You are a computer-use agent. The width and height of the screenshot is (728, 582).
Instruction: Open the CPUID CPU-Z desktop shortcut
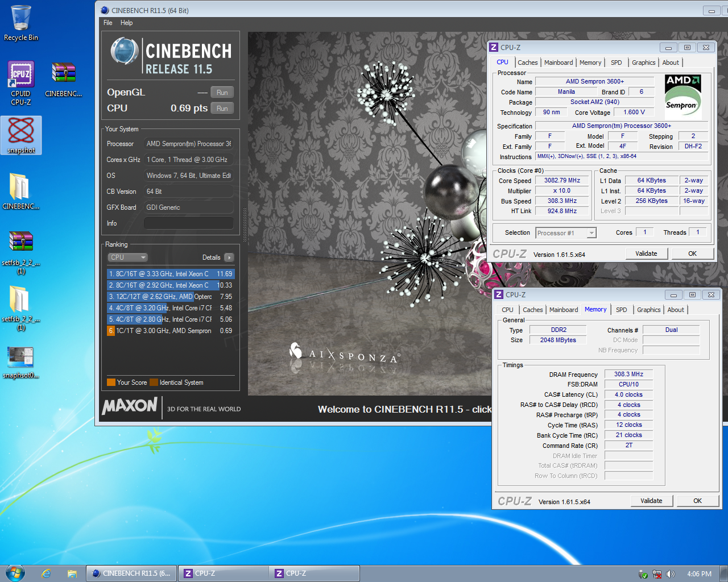coord(21,83)
